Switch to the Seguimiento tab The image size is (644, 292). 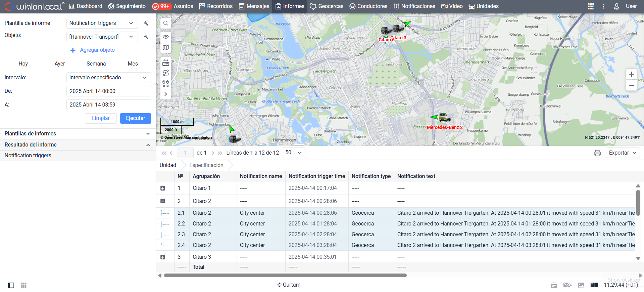click(x=127, y=6)
